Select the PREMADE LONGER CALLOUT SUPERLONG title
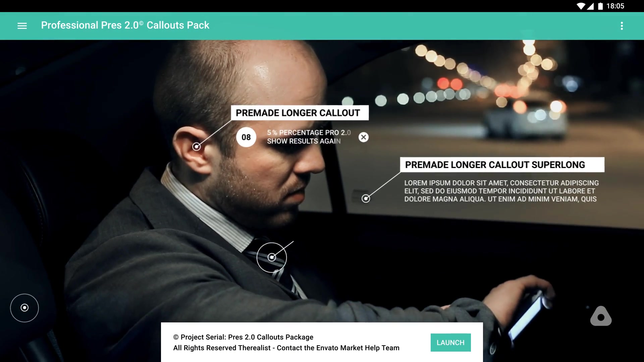Viewport: 644px width, 362px height. point(502,165)
